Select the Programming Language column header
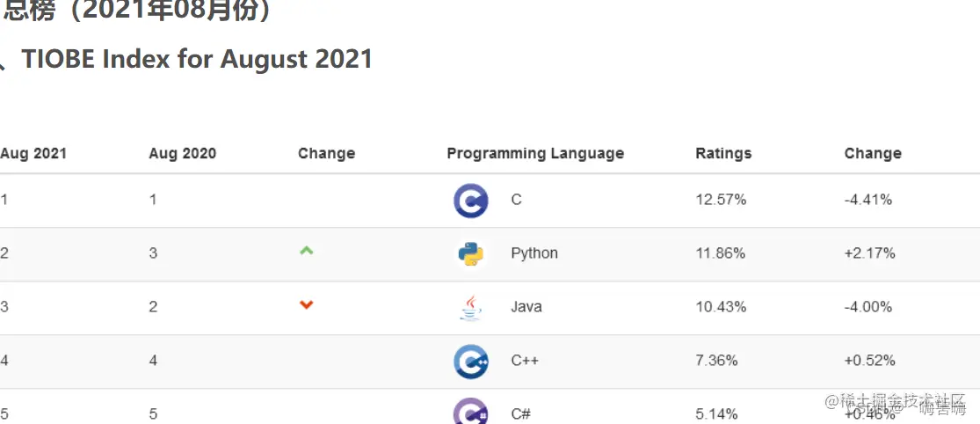980x424 pixels. (x=535, y=153)
